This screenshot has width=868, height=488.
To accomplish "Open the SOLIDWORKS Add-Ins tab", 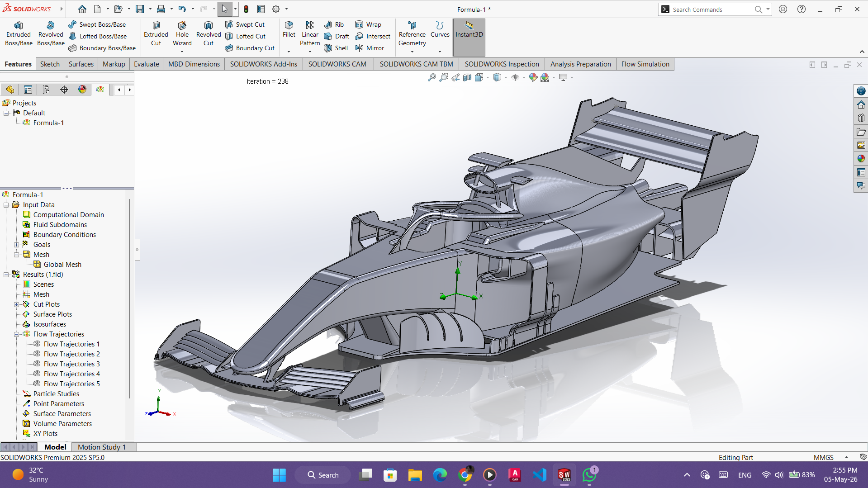I will click(264, 64).
